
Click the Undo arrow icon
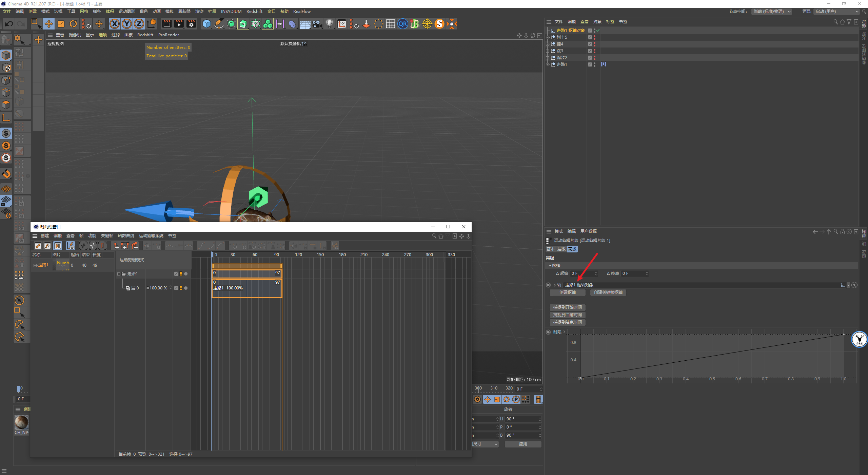[x=9, y=24]
